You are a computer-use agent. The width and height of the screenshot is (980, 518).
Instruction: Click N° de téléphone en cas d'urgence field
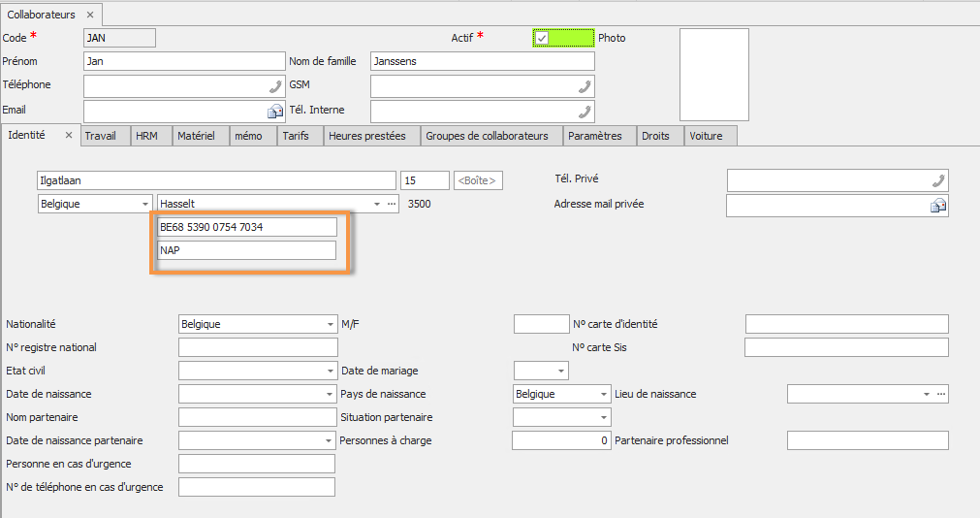pyautogui.click(x=257, y=487)
